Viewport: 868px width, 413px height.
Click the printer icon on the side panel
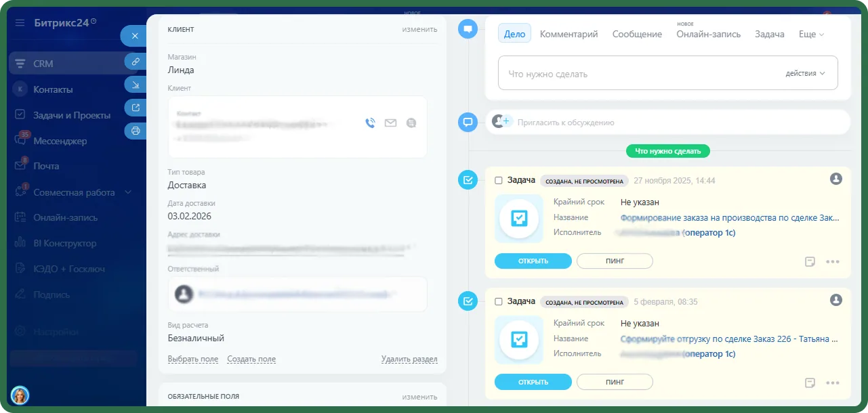136,131
